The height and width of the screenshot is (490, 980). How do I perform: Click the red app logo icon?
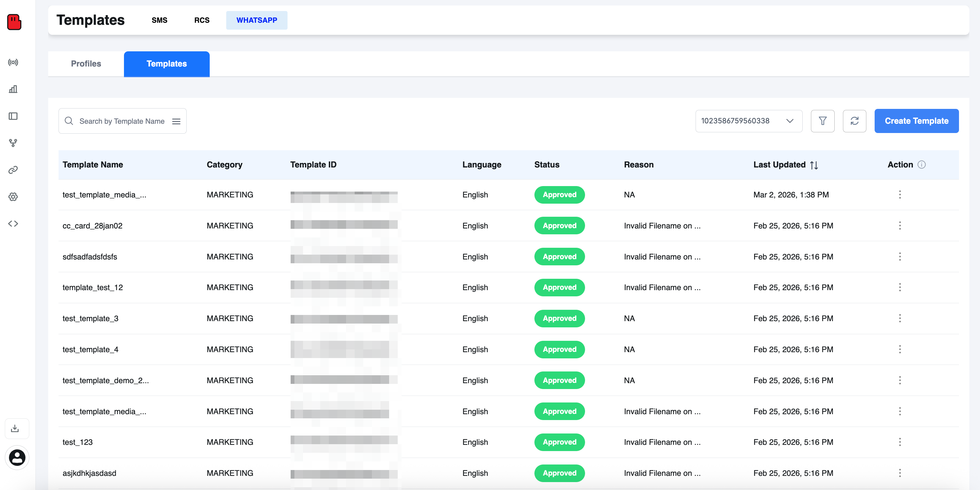pos(14,22)
